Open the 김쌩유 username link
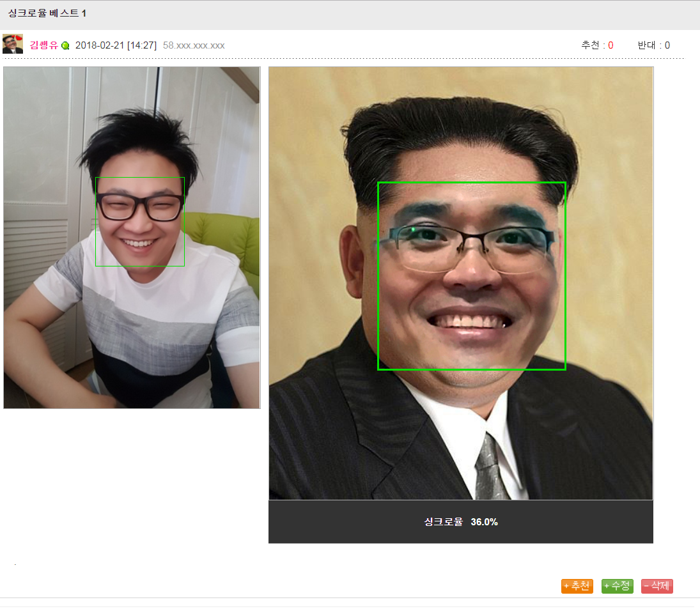 pos(43,45)
